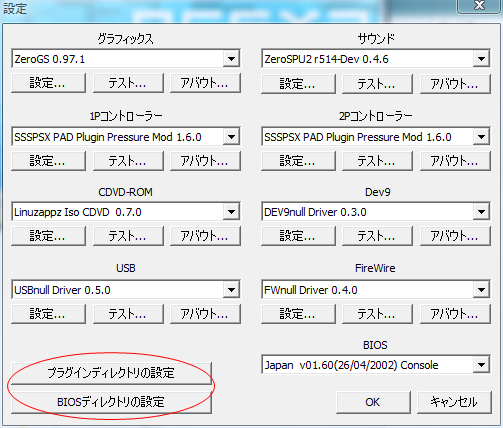Click アバウト... under 1Pコントローラー
The width and height of the screenshot is (503, 428).
click(x=205, y=161)
